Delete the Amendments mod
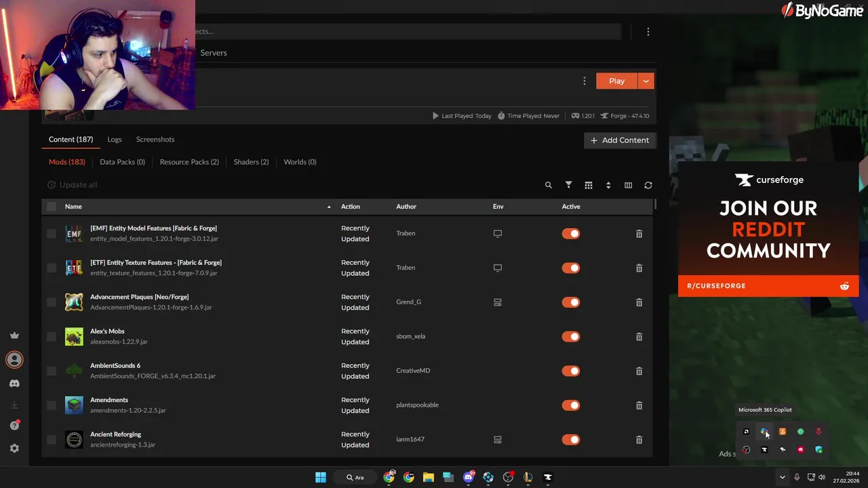The width and height of the screenshot is (868, 488). 639,405
